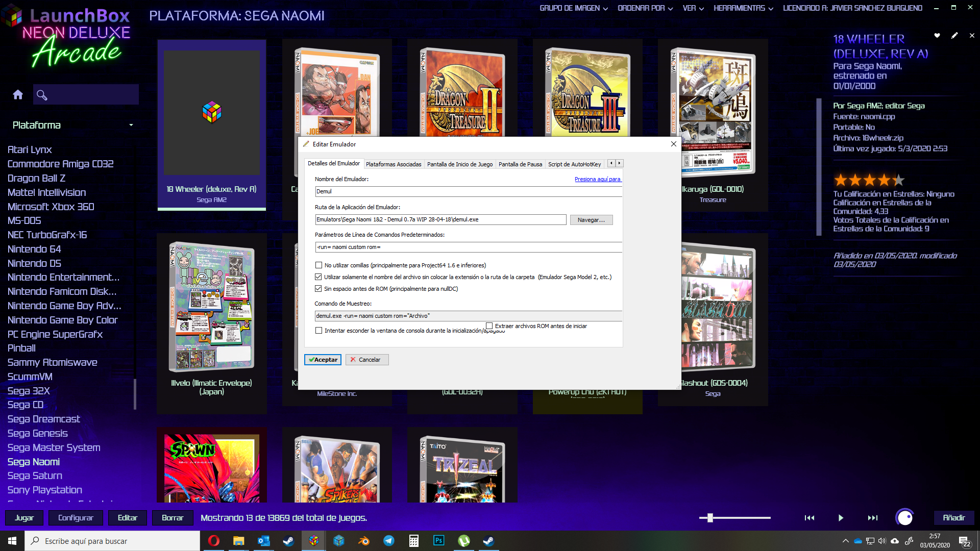
Task: Open Ver dropdown menu
Action: 693,8
